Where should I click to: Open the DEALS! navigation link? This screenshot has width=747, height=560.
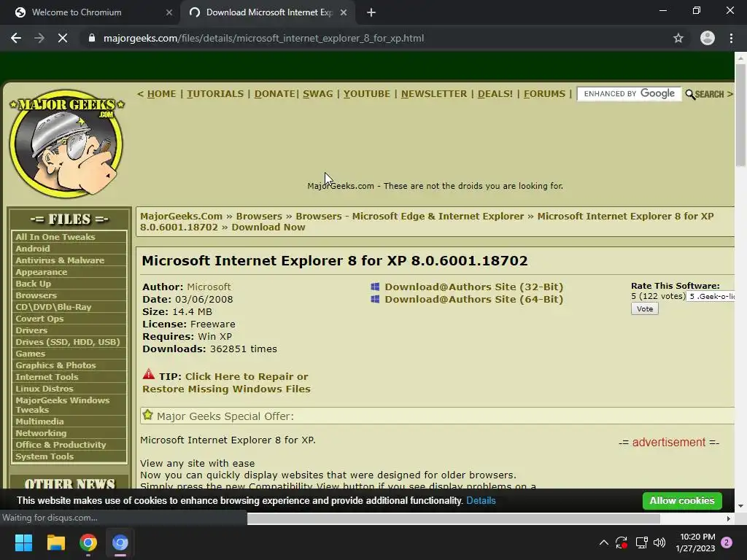click(495, 94)
